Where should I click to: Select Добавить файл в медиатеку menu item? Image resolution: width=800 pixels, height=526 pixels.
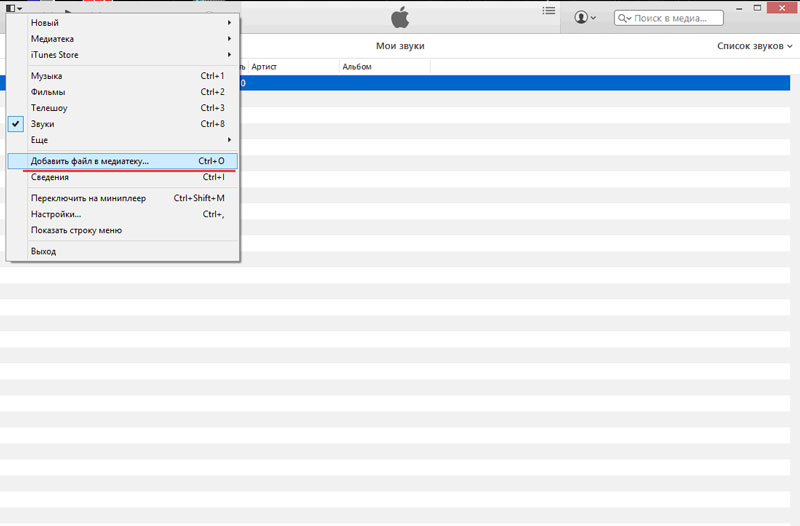pyautogui.click(x=90, y=161)
